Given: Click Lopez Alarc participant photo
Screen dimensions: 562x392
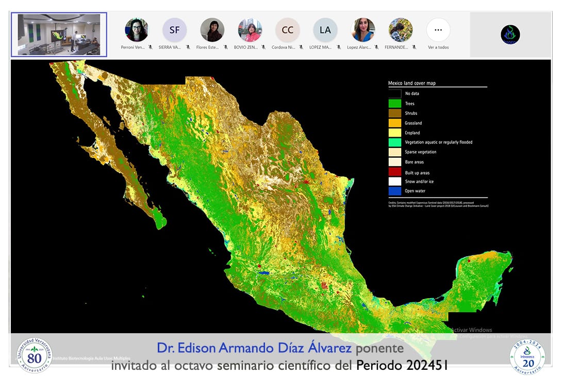Looking at the screenshot, I should coord(362,30).
